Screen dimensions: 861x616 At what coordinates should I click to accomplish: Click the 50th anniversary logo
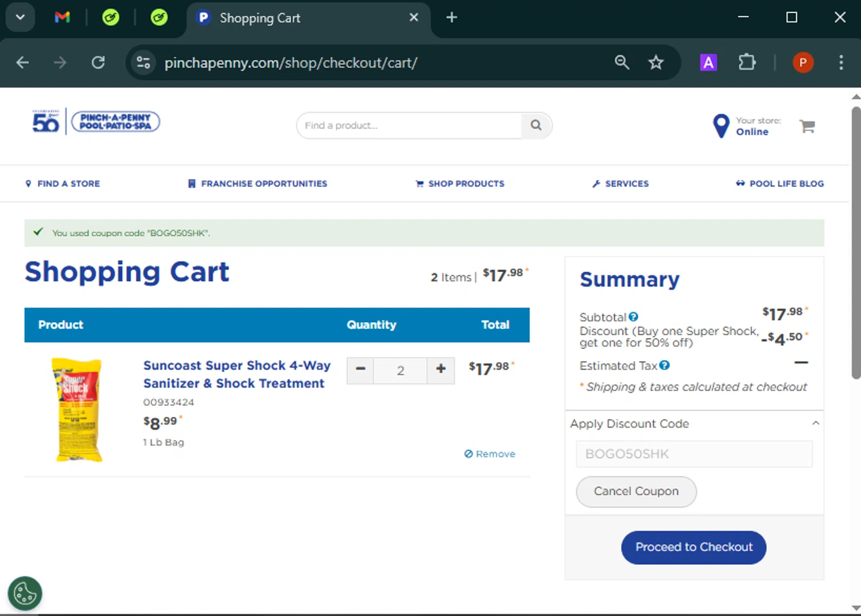[46, 121]
